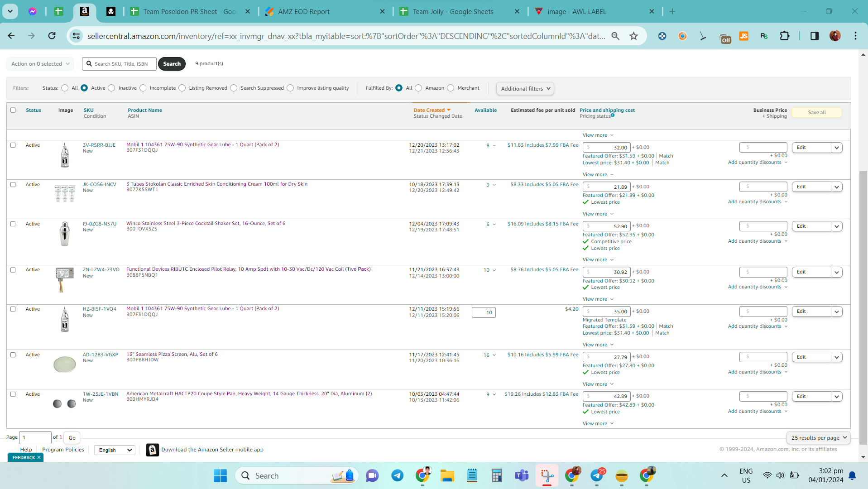Expand the Additional filters dropdown
868x489 pixels.
[x=525, y=89]
